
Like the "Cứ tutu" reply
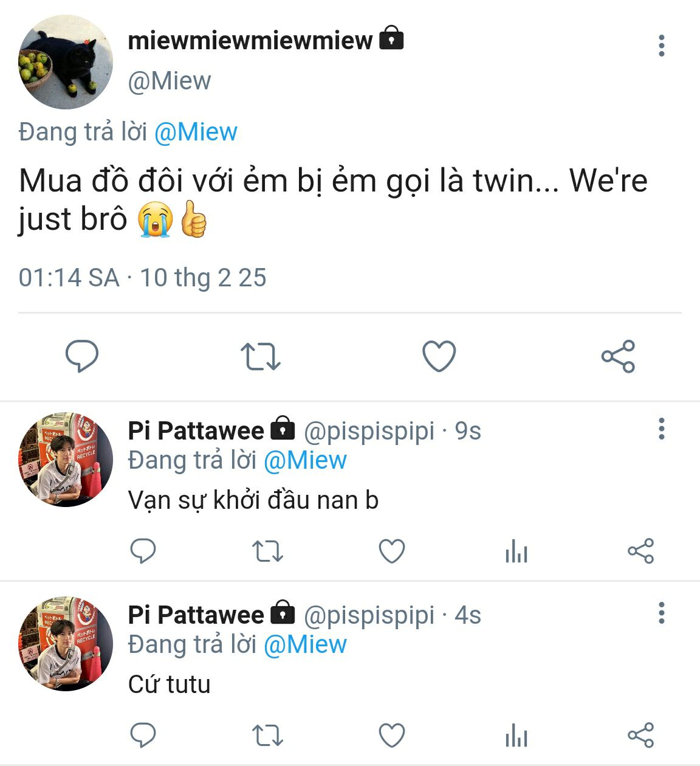(392, 736)
